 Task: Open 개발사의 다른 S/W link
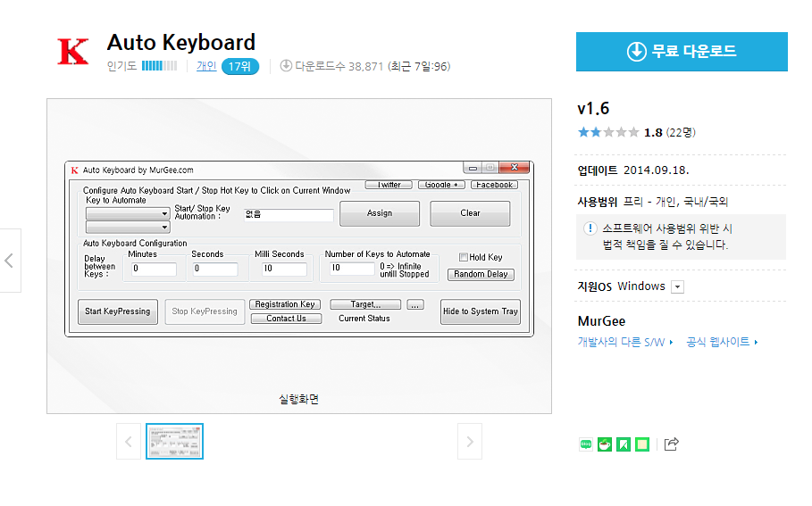(625, 342)
